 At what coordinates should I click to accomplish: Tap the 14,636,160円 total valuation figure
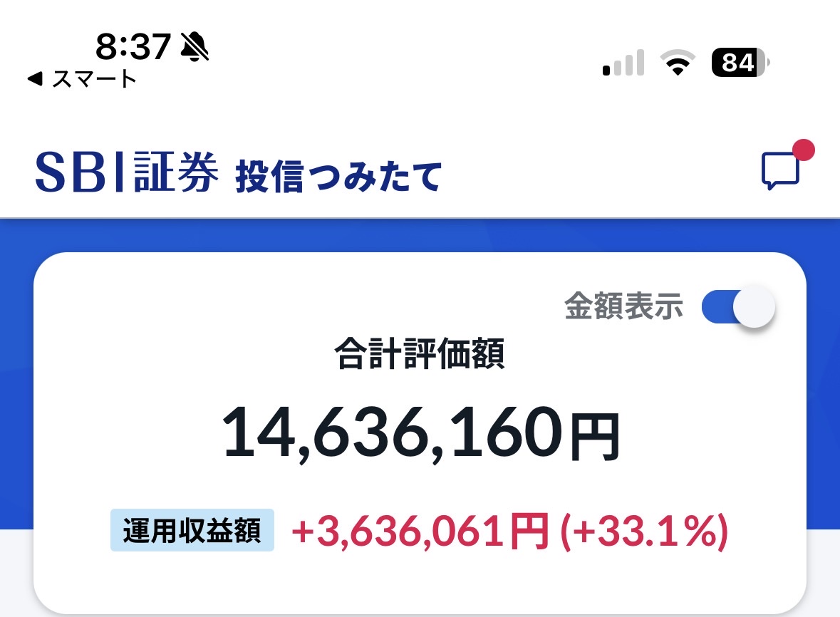(x=421, y=432)
